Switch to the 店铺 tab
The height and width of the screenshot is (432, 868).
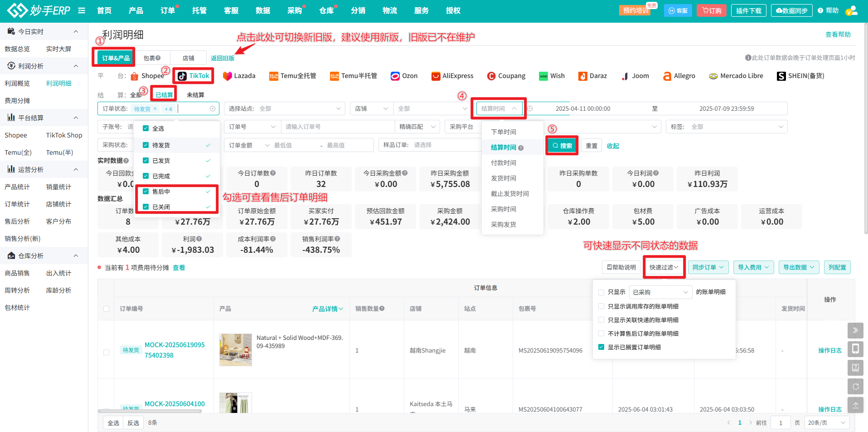pyautogui.click(x=189, y=58)
